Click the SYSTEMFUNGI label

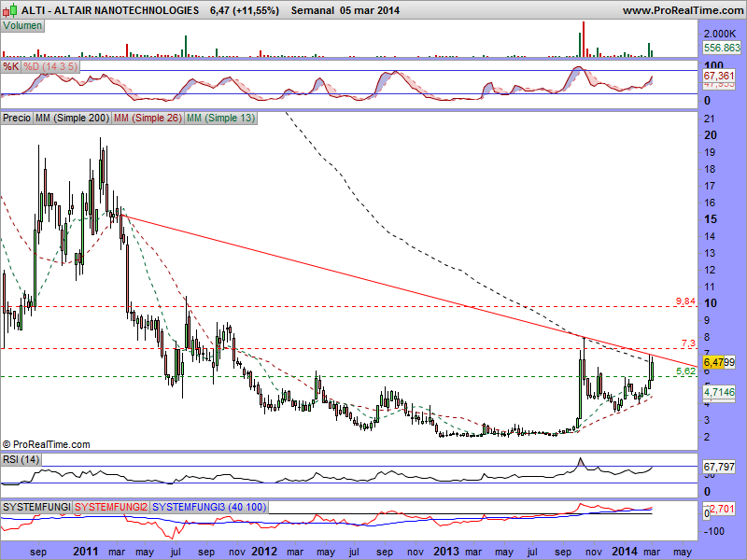36,507
